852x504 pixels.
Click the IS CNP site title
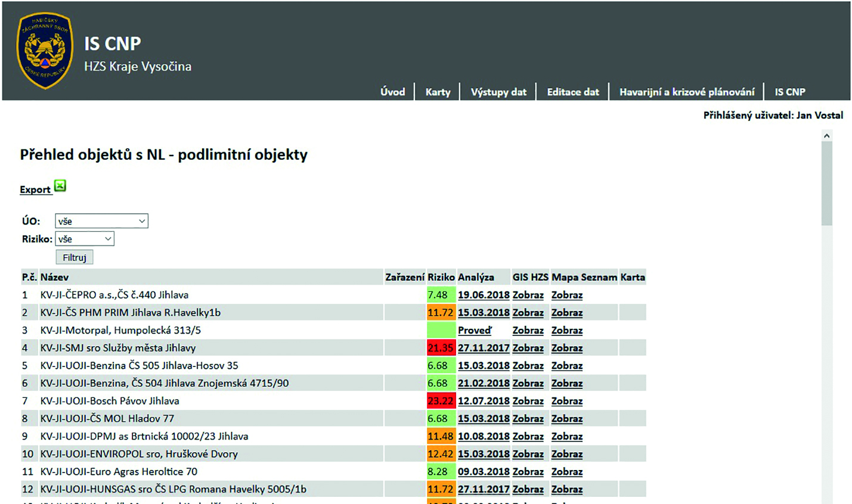click(x=113, y=43)
